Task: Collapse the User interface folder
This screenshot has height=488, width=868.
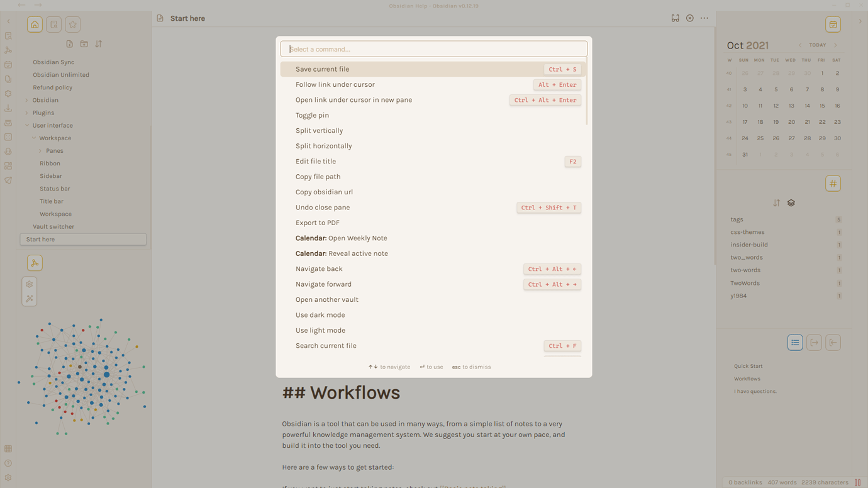Action: tap(26, 125)
